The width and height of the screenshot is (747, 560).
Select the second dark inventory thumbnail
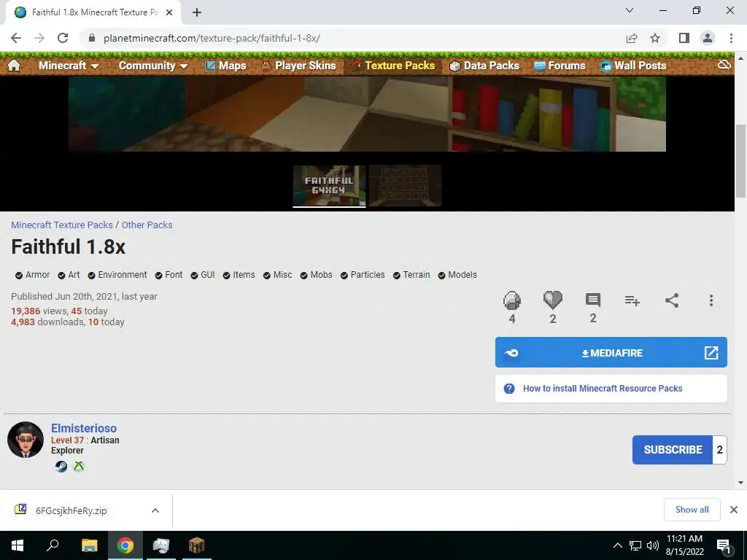point(406,186)
